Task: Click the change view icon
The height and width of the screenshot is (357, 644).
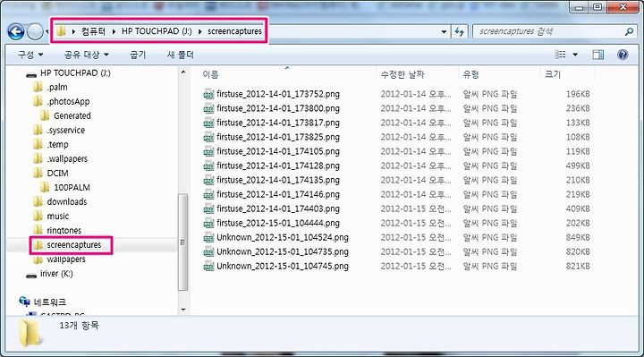Action: click(560, 55)
